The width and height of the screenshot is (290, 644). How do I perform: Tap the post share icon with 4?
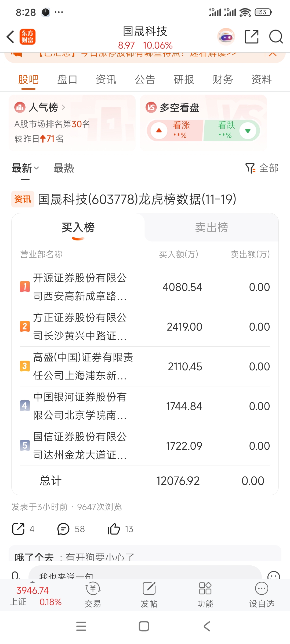point(19,529)
